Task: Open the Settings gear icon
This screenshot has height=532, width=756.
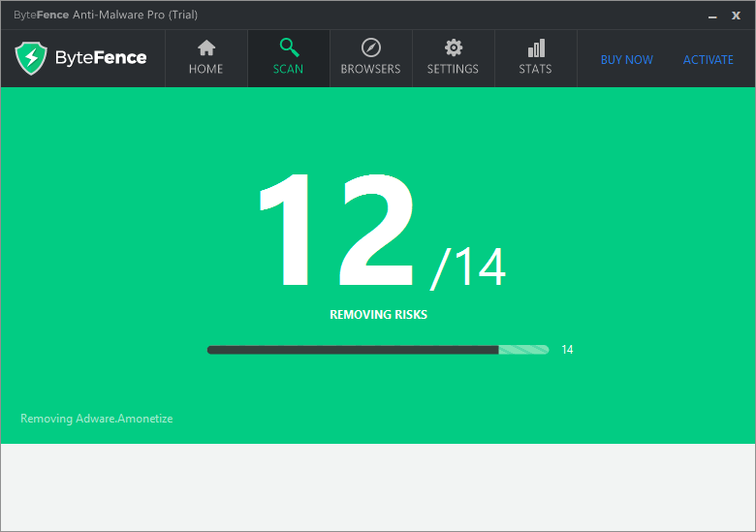Action: point(454,47)
